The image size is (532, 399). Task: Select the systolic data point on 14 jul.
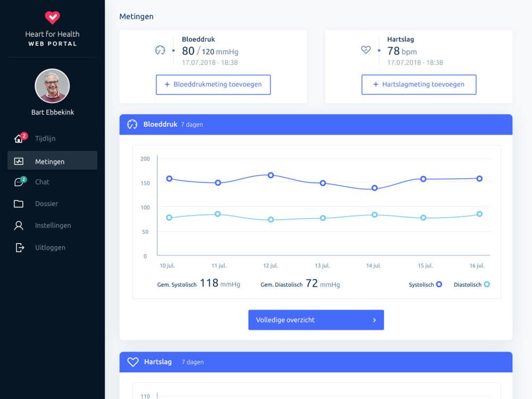375,188
